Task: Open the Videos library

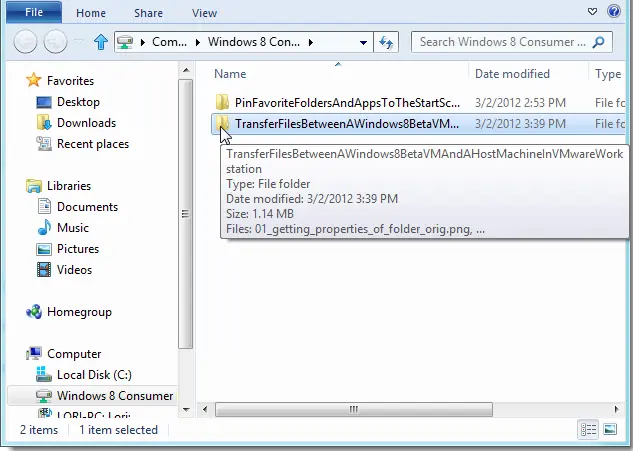Action: [74, 270]
